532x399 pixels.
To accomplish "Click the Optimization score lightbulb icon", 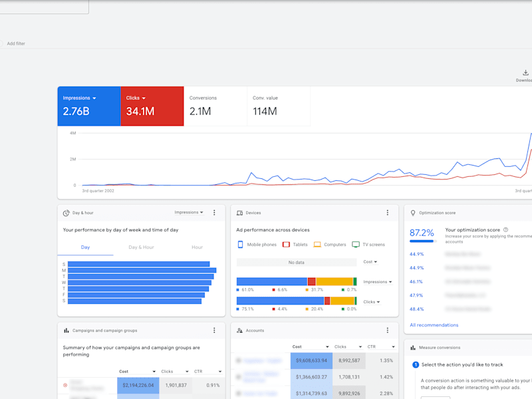I will [x=413, y=213].
